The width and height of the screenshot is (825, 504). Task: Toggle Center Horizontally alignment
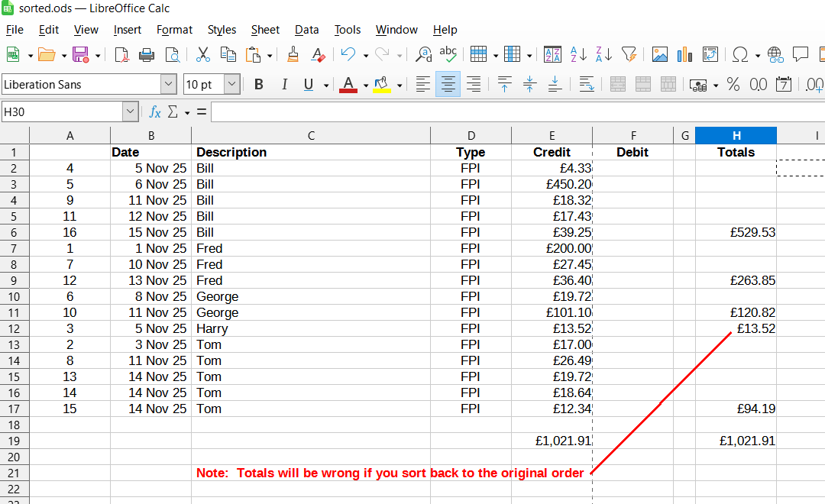click(448, 84)
